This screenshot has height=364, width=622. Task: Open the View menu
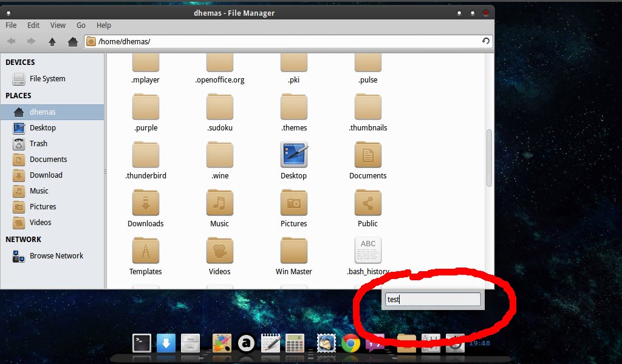click(58, 25)
